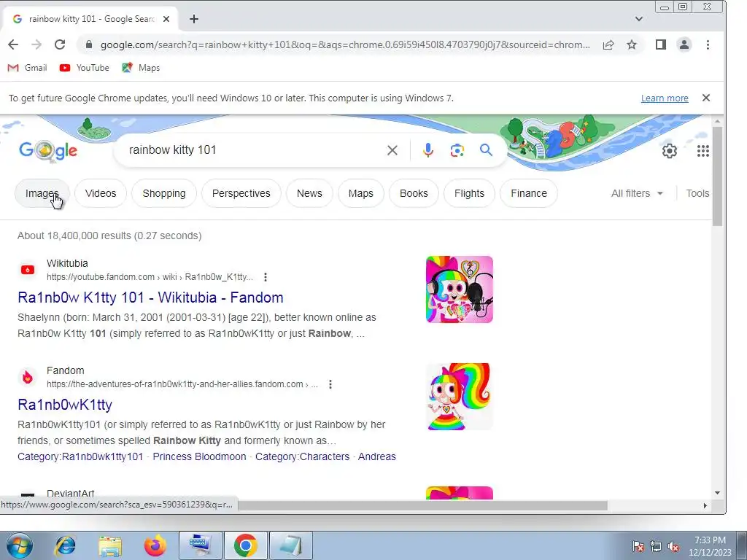This screenshot has width=747, height=560.
Task: Select the Flights filter chip
Action: pyautogui.click(x=469, y=193)
